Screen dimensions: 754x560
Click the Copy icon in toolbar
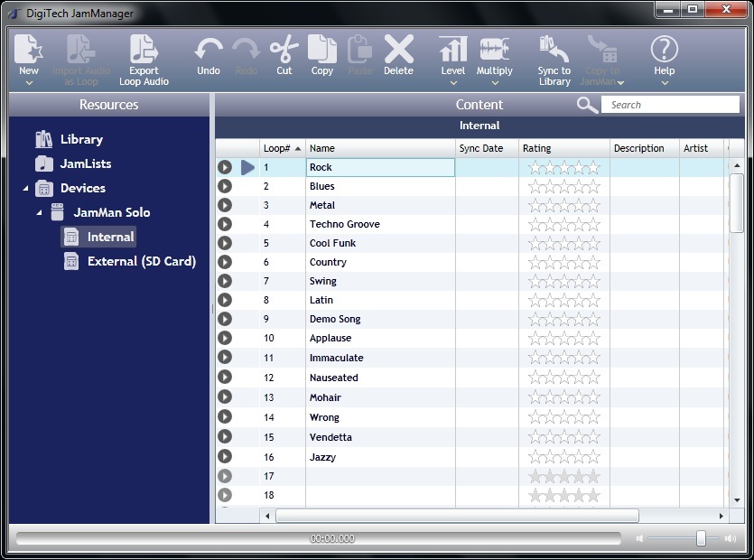(321, 49)
